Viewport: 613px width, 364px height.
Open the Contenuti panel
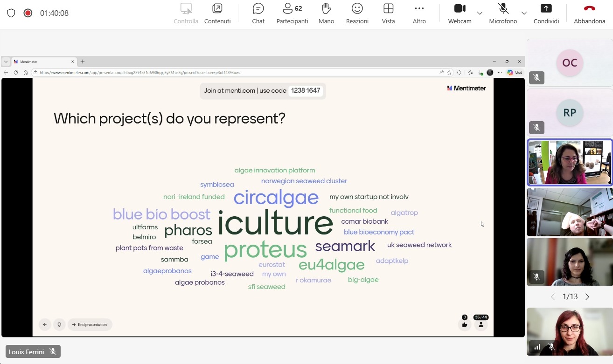[x=217, y=14]
